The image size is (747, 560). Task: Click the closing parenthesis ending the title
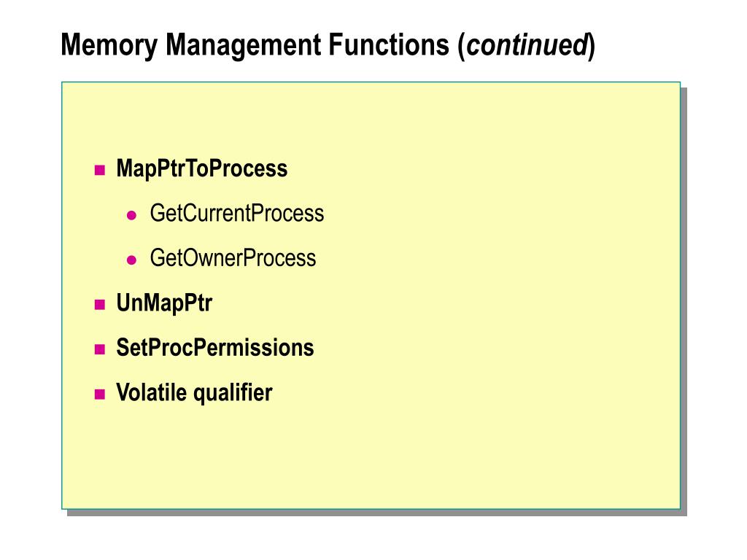[592, 45]
